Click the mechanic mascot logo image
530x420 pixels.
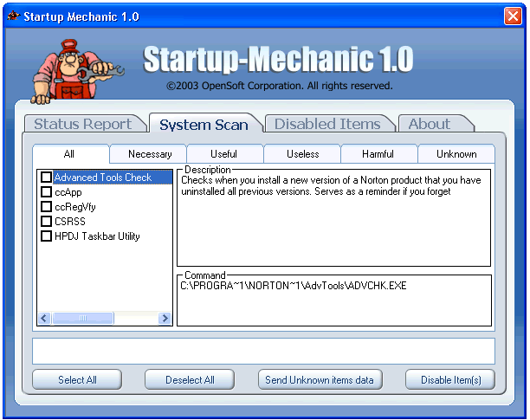pos(77,71)
